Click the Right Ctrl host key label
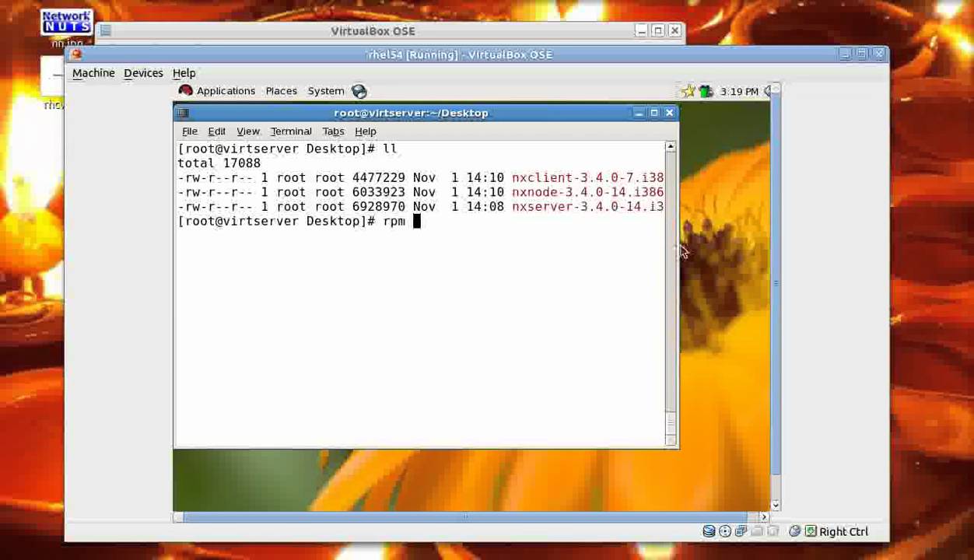The width and height of the screenshot is (974, 560). click(843, 532)
